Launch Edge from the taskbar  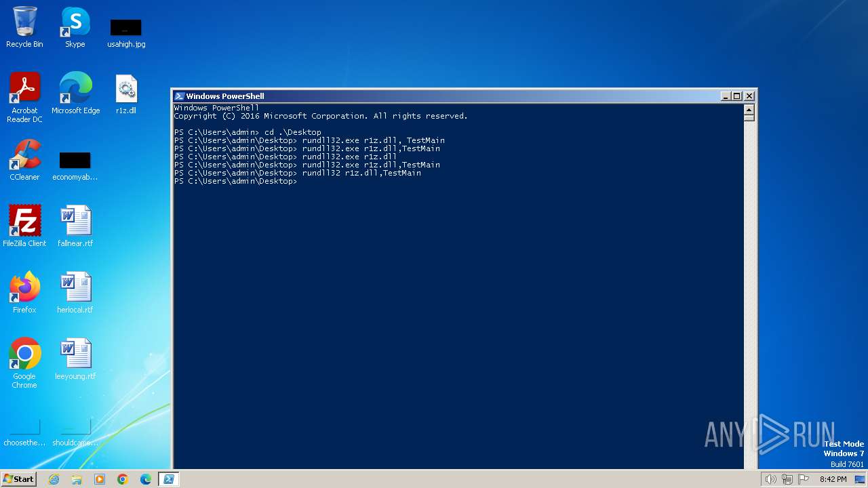(x=146, y=479)
